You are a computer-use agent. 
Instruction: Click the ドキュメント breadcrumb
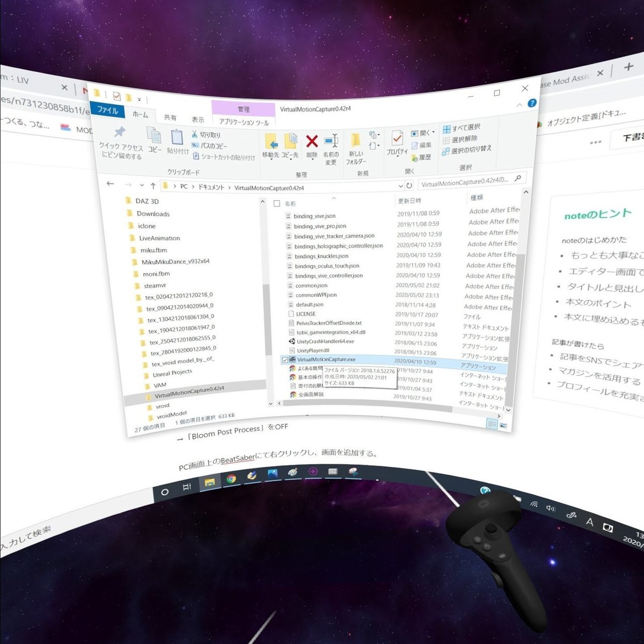pyautogui.click(x=211, y=187)
